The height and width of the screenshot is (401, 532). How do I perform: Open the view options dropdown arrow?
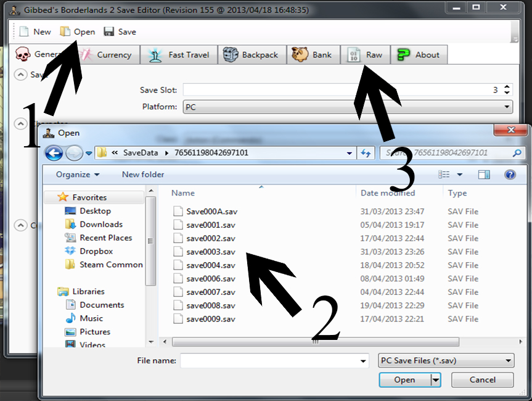coord(460,175)
